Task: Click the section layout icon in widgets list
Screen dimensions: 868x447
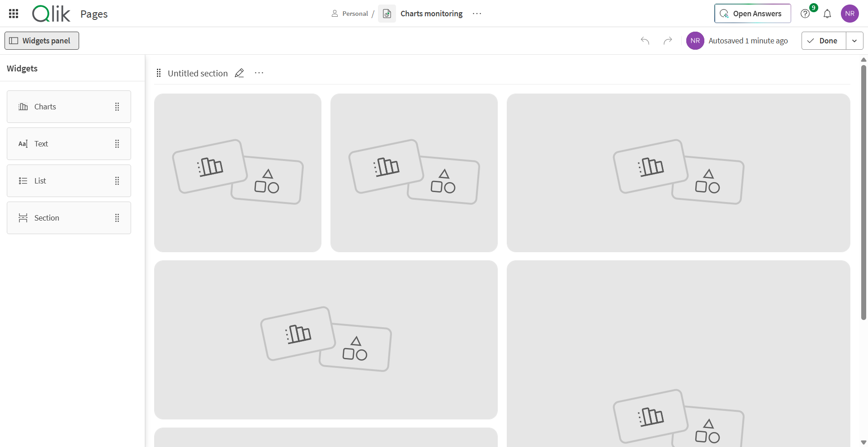Action: click(x=23, y=218)
